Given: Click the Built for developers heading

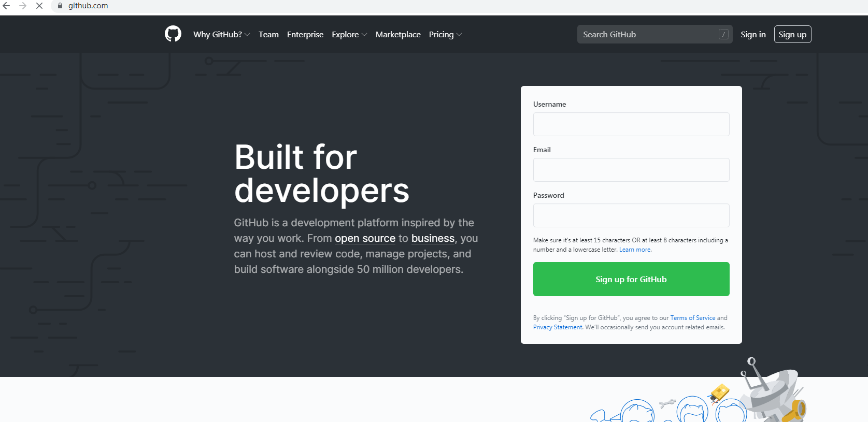Looking at the screenshot, I should pyautogui.click(x=322, y=173).
